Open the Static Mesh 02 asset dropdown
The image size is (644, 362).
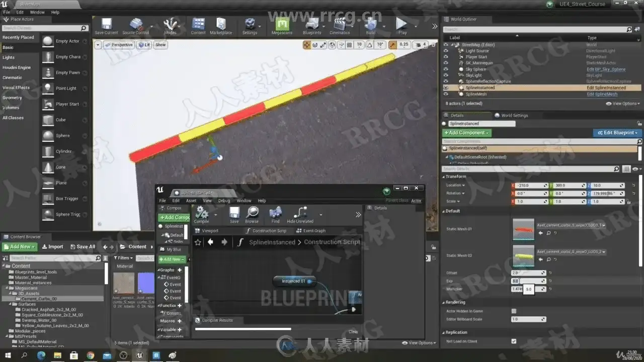pos(572,251)
